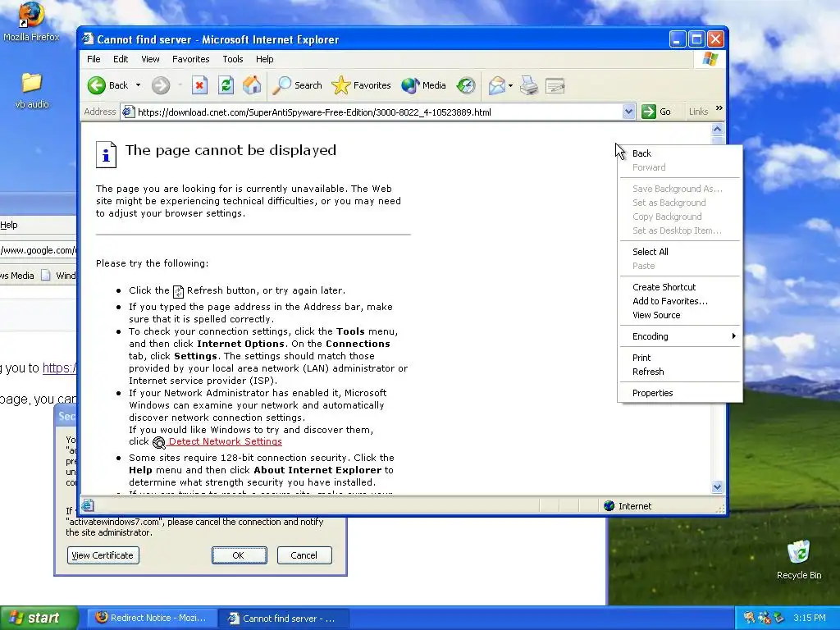
Task: Open Favorites star toolbar button
Action: [x=361, y=85]
